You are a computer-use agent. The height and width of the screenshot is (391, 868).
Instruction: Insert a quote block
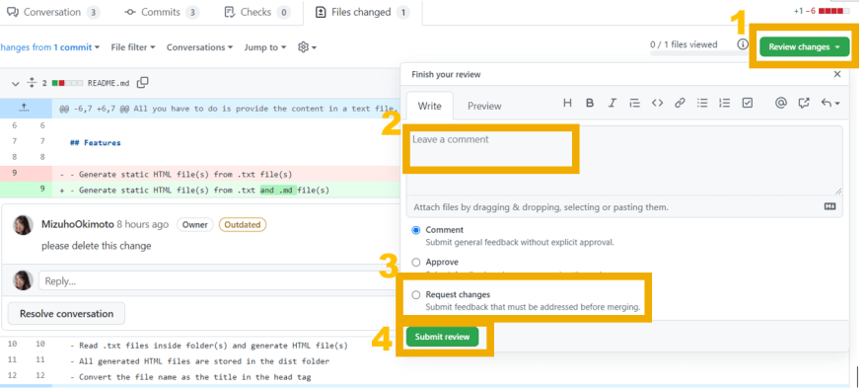635,103
